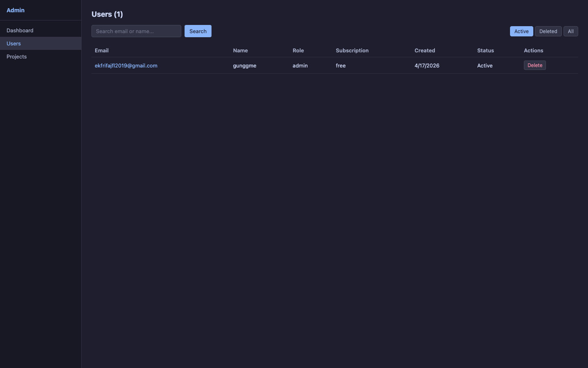Image resolution: width=588 pixels, height=368 pixels.
Task: Click the Name column header
Action: coord(240,51)
